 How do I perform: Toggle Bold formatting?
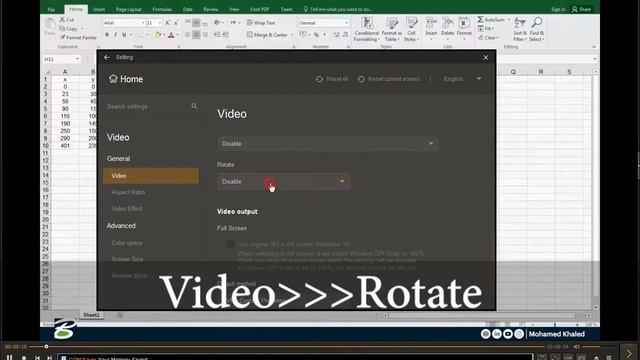point(107,35)
